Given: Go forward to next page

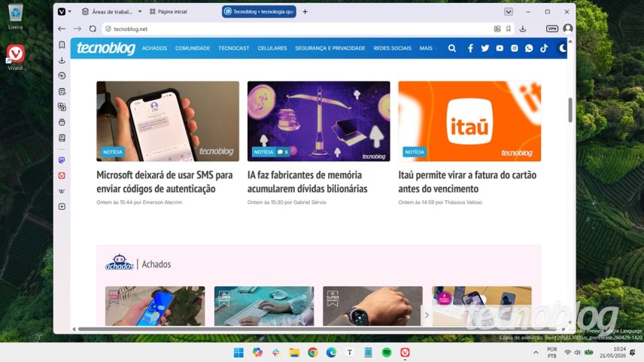Looking at the screenshot, I should coord(77,29).
